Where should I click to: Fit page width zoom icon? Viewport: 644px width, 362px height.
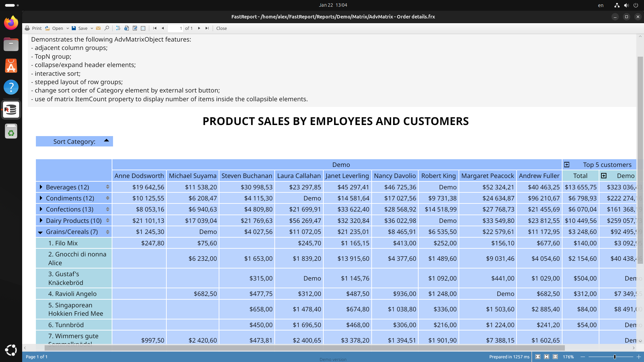point(538,357)
